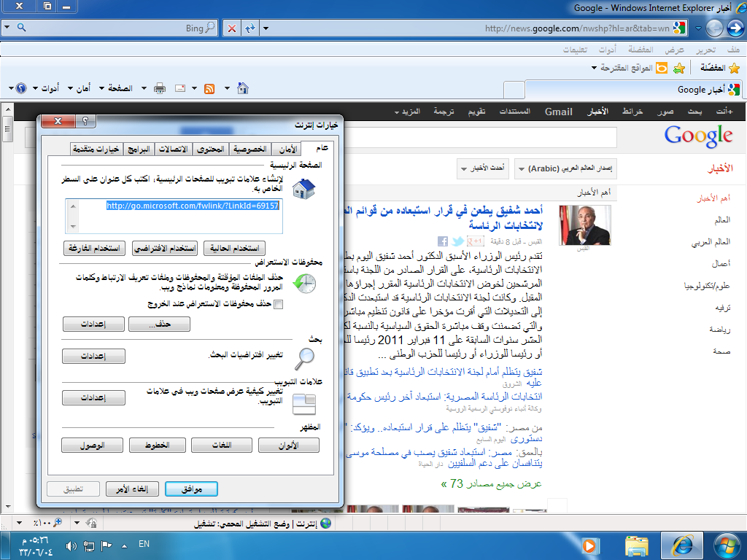
Task: Click the Ahmed Shafik news thumbnail photo
Action: pyautogui.click(x=584, y=225)
